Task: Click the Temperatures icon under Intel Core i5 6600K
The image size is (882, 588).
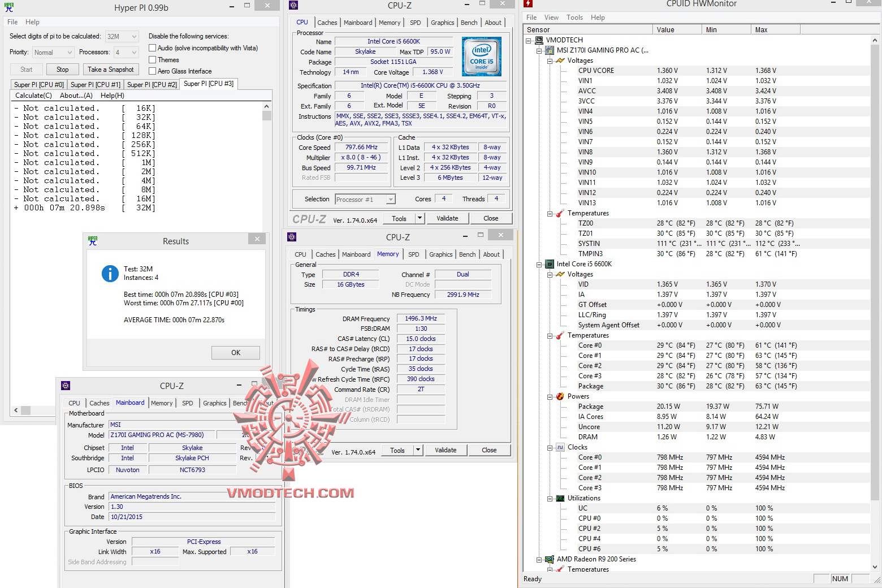Action: coord(560,335)
